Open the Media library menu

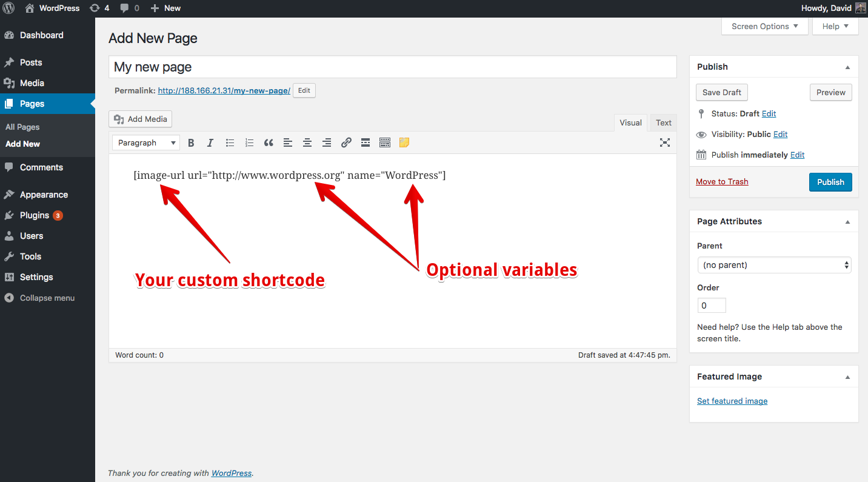(47, 83)
